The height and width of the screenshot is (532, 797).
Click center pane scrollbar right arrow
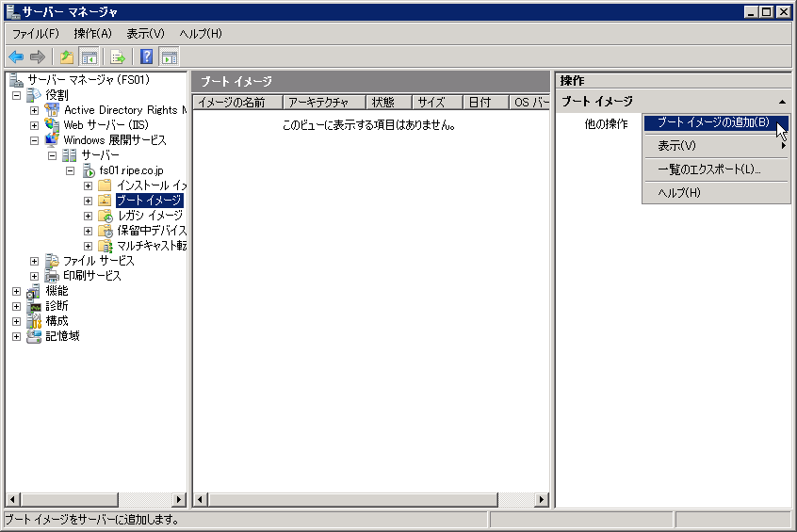coord(542,499)
